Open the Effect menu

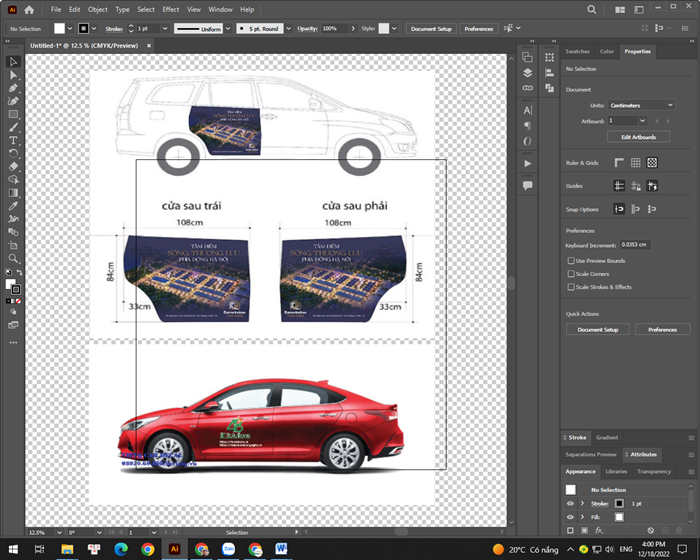coord(171,9)
